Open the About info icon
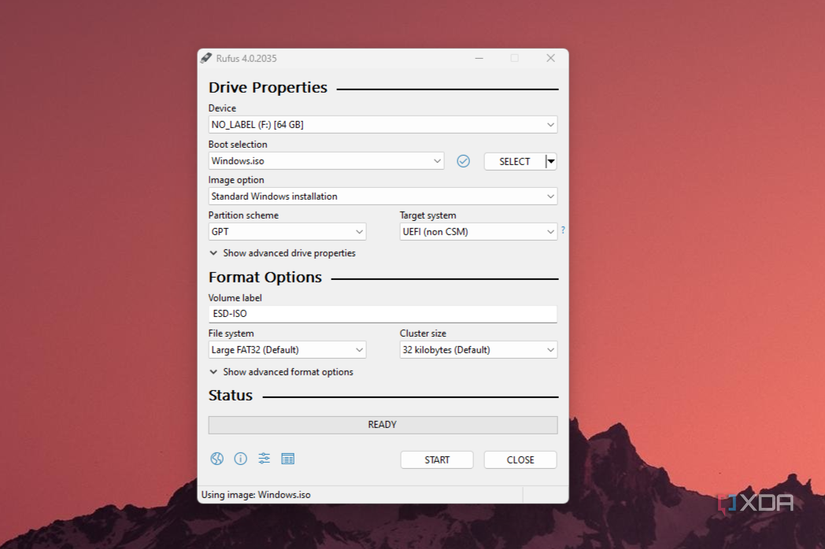Screen dimensions: 825x549 tap(240, 458)
